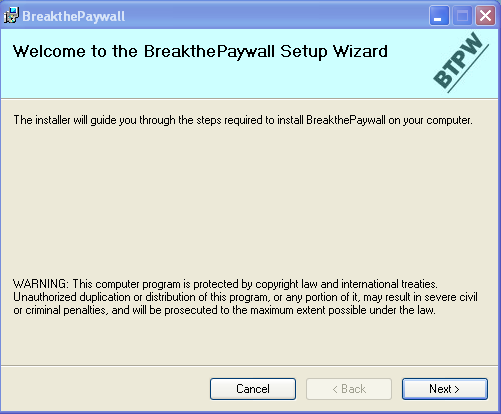
Task: Click the empty light-blue banner area
Action: pyautogui.click(x=233, y=82)
